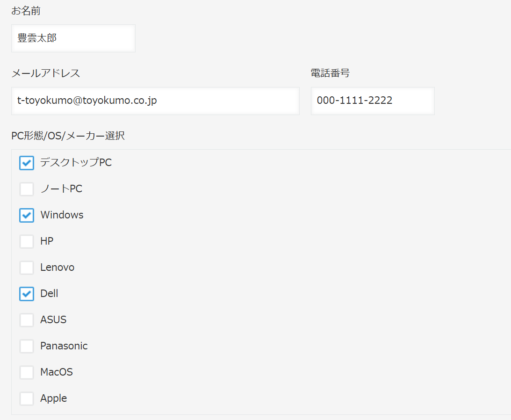
Task: Check the ノートPC checkbox
Action: click(26, 189)
